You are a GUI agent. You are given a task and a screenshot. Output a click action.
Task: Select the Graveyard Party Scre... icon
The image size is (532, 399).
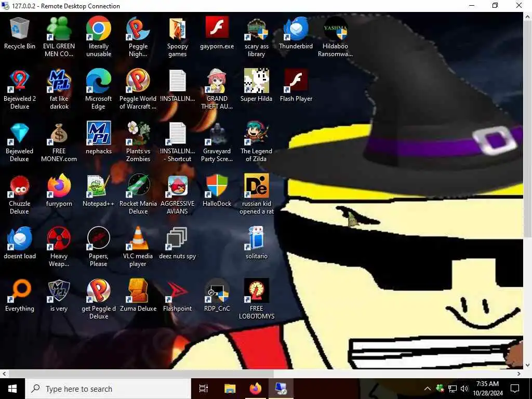[217, 142]
